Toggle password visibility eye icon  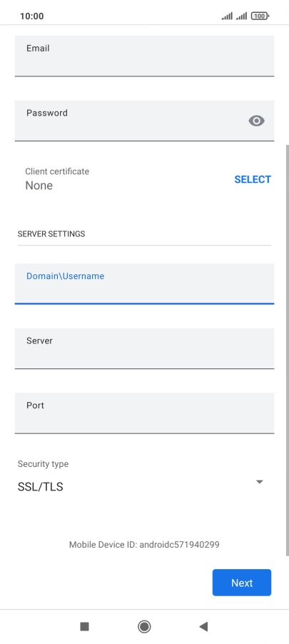tap(257, 121)
